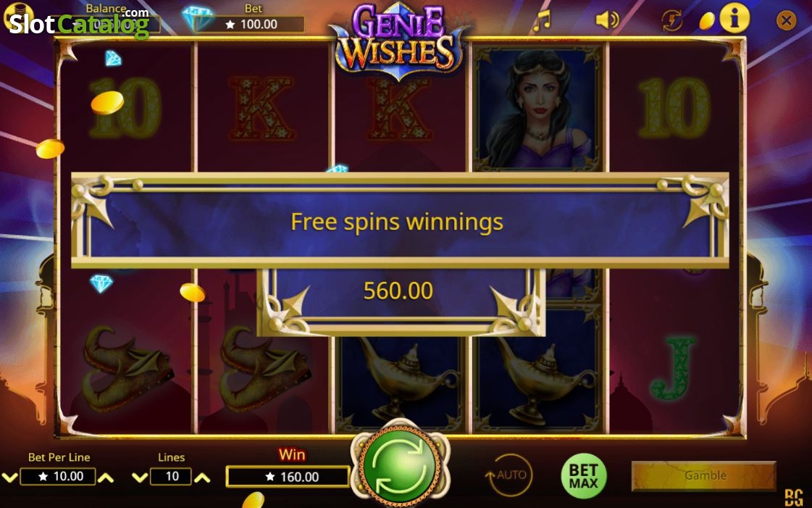Open the info paytable icon

click(x=734, y=19)
